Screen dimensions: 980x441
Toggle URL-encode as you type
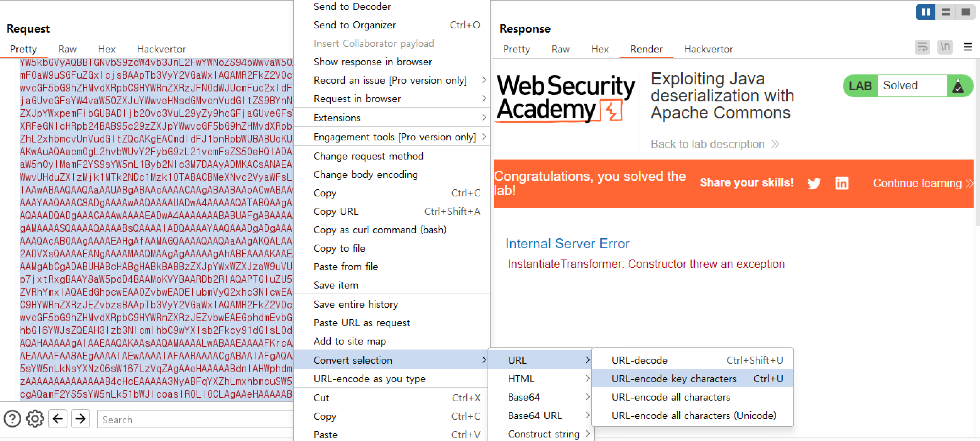tap(392, 379)
